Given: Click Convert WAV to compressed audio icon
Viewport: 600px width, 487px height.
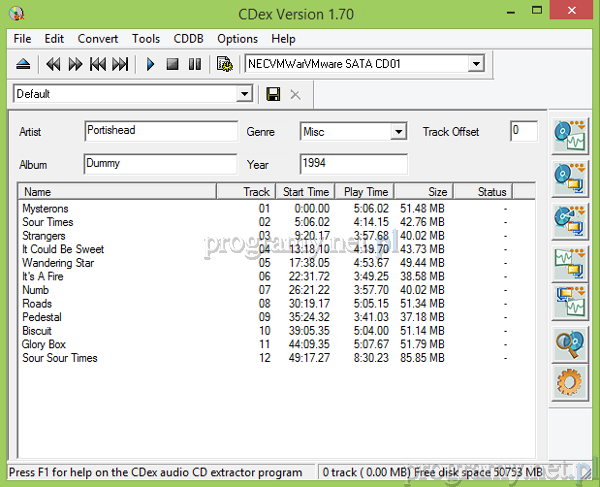Looking at the screenshot, I should pyautogui.click(x=568, y=264).
